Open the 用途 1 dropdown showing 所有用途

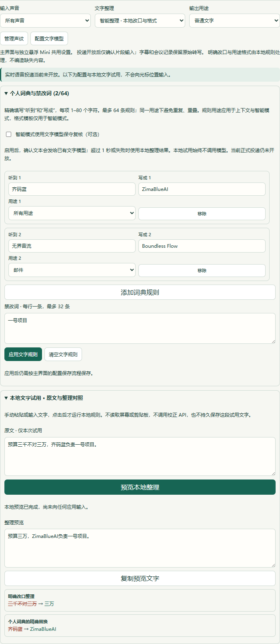72,213
